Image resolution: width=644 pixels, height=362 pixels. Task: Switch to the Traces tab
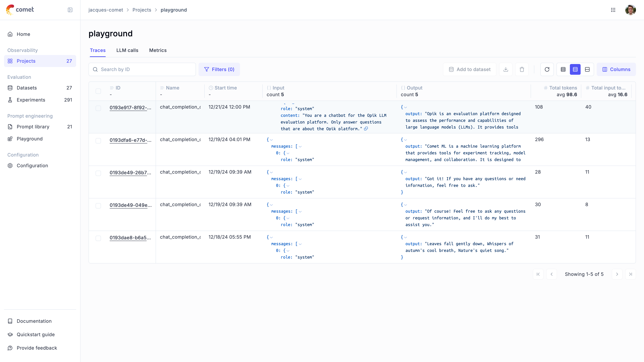[98, 50]
